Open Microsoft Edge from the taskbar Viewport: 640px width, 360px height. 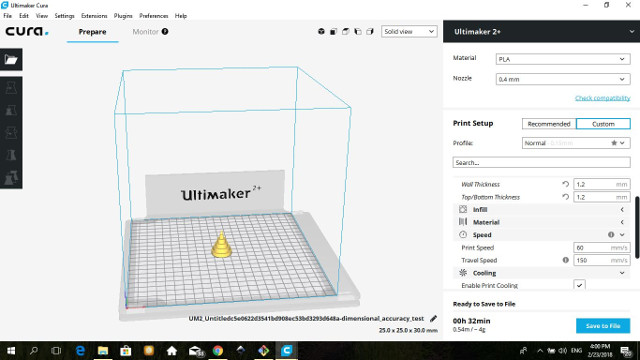[x=80, y=351]
